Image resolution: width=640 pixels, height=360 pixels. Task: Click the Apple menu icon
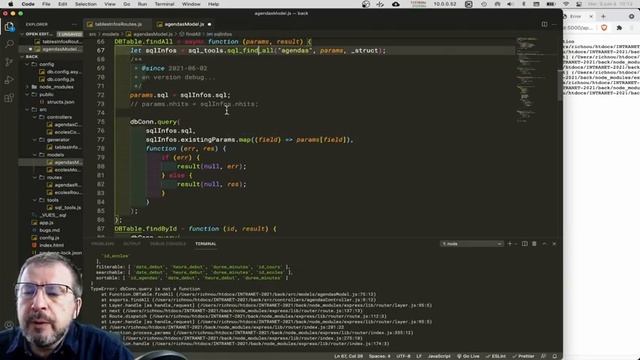[11, 4]
